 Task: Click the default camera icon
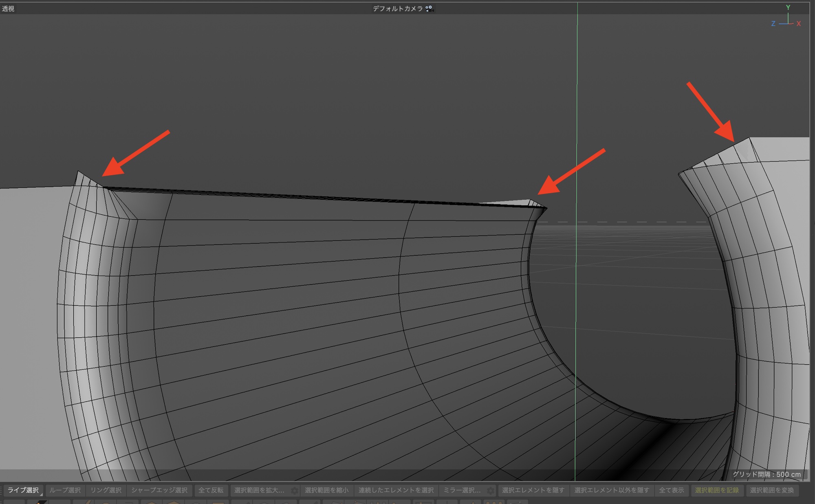coord(429,8)
